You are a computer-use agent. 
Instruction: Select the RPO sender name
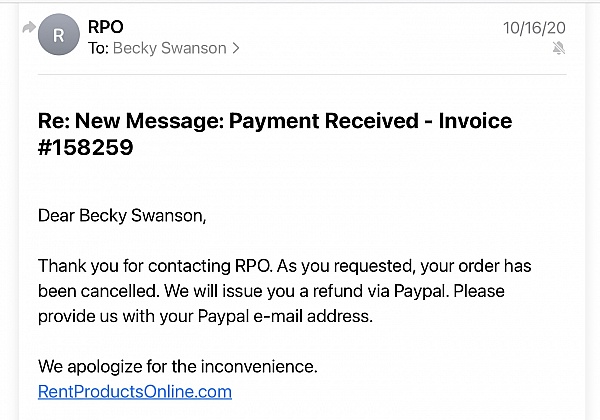[106, 27]
